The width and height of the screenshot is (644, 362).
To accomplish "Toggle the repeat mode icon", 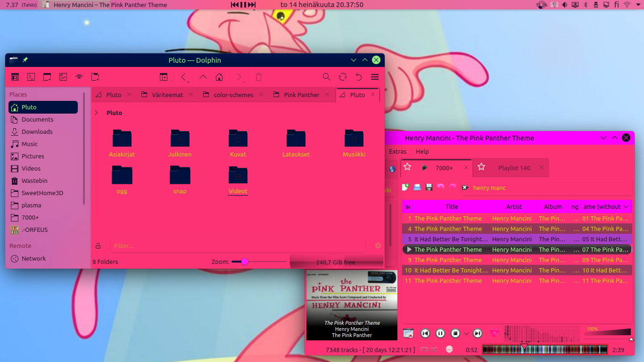I will (424, 350).
